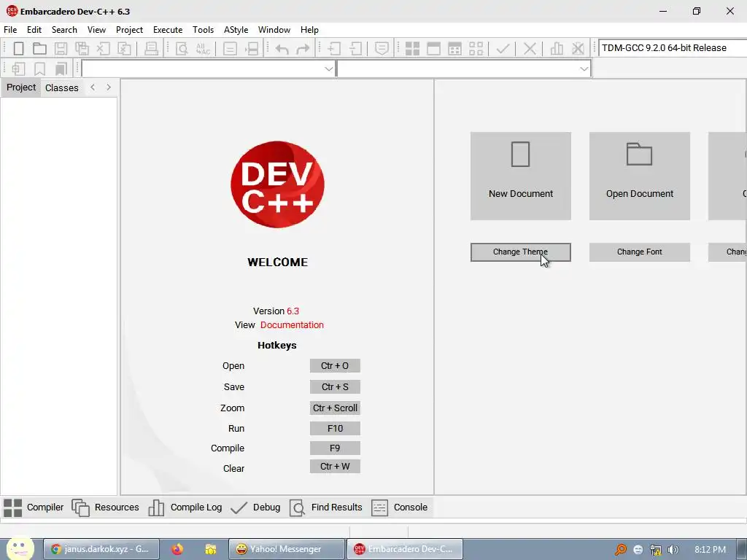The width and height of the screenshot is (747, 560).
Task: Click the Undo arrow icon
Action: tap(282, 49)
